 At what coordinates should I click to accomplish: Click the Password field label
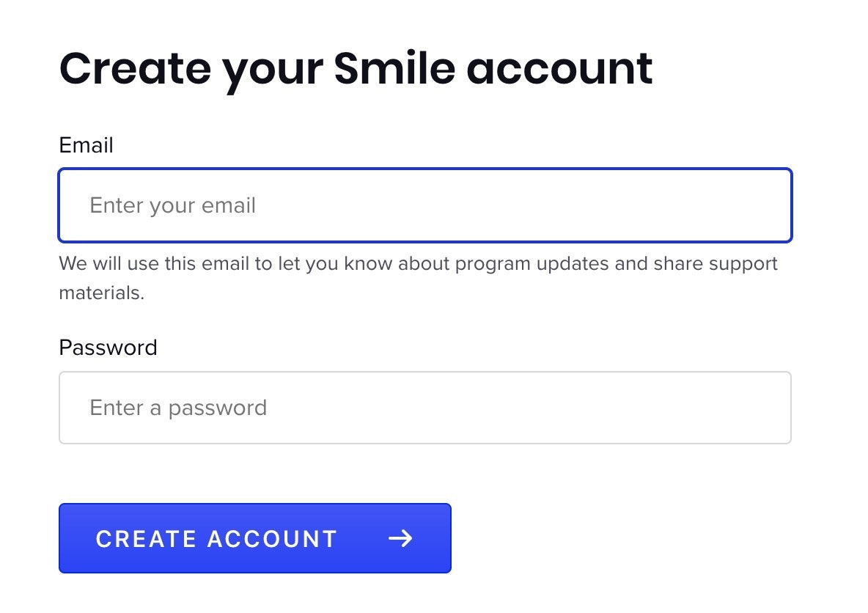[108, 347]
